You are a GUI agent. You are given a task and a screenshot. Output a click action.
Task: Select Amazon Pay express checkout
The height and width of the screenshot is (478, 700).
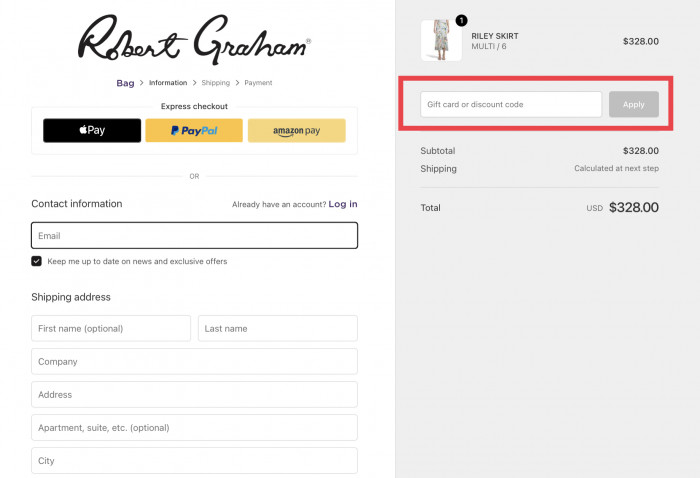point(297,130)
